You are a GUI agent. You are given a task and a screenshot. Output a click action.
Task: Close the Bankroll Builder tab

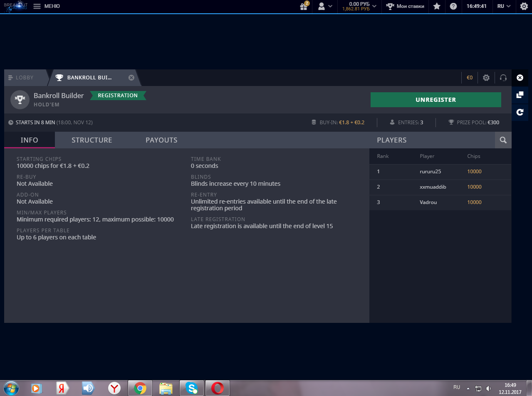pos(131,78)
